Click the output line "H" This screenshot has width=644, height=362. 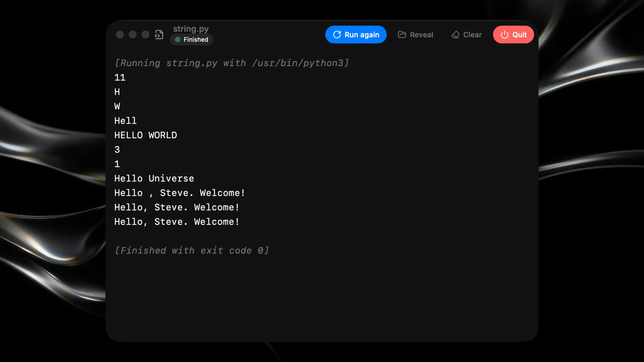pos(117,92)
